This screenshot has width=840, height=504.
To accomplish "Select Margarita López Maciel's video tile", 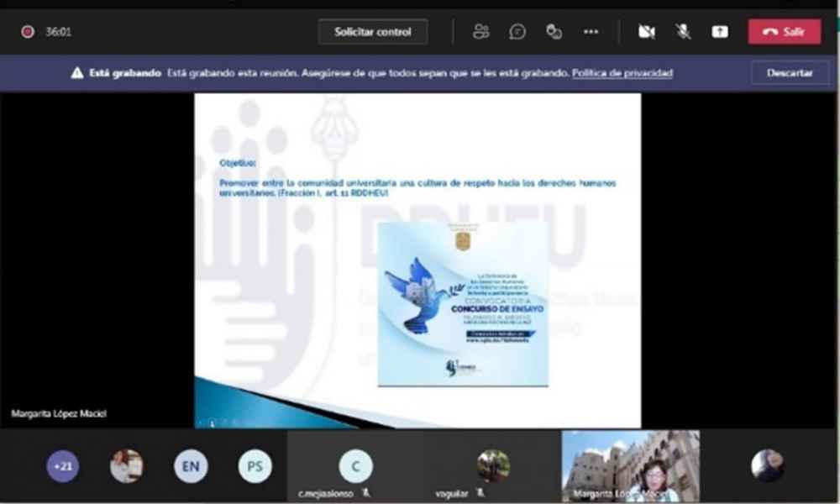I will [x=630, y=466].
